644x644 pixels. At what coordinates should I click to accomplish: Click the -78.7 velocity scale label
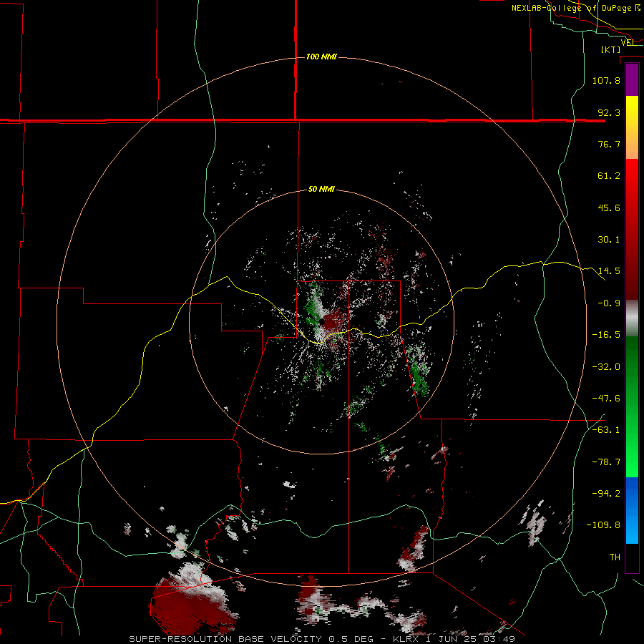click(606, 462)
